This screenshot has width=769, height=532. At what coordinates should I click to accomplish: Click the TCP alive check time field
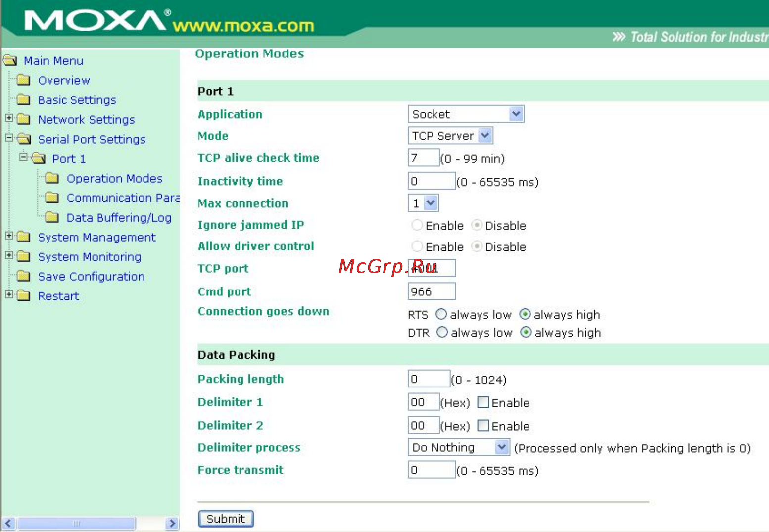point(424,158)
